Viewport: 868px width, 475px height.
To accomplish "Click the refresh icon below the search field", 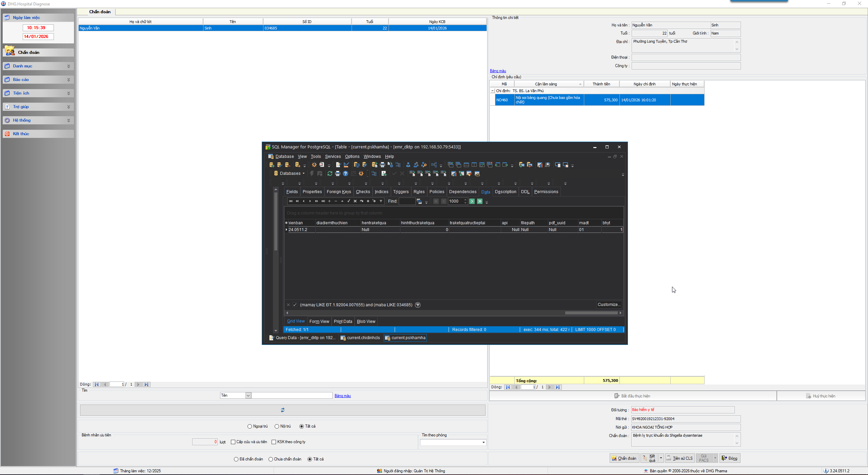I will click(x=282, y=410).
